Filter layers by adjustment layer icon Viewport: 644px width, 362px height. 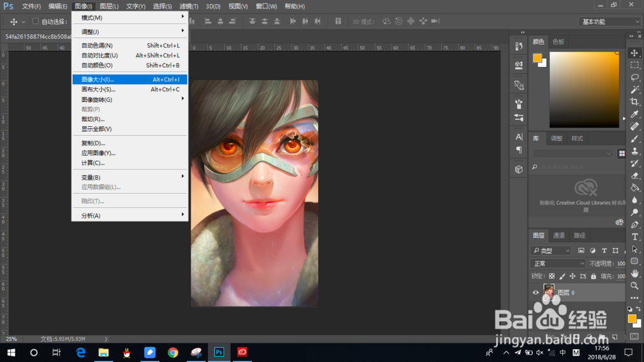592,251
